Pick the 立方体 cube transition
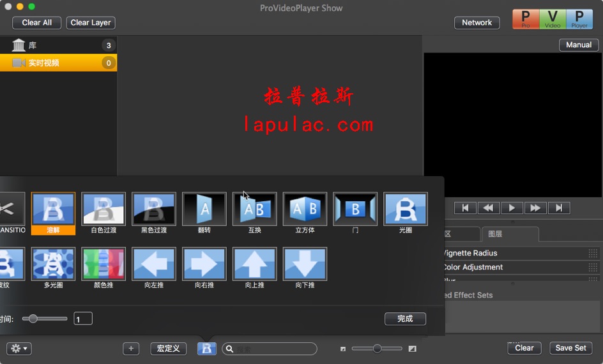This screenshot has width=603, height=364. point(305,209)
